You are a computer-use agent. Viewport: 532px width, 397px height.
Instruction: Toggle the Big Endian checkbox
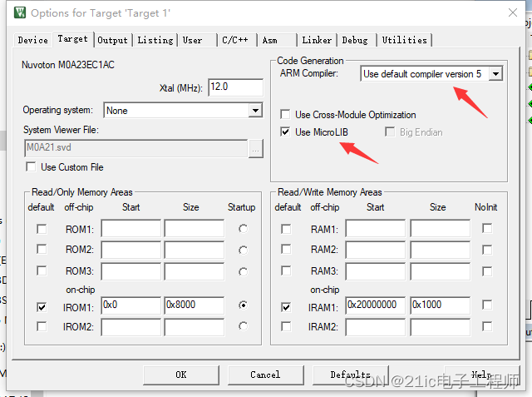[390, 132]
